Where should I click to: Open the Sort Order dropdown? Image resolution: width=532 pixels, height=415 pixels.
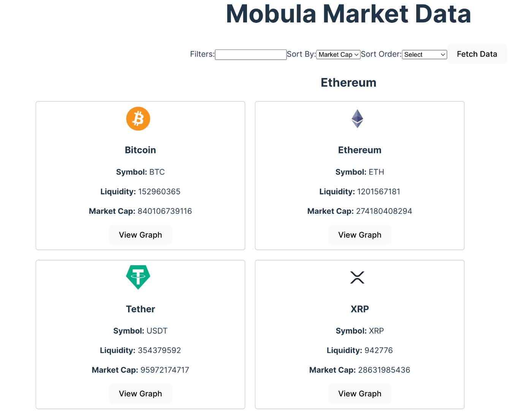(x=424, y=54)
